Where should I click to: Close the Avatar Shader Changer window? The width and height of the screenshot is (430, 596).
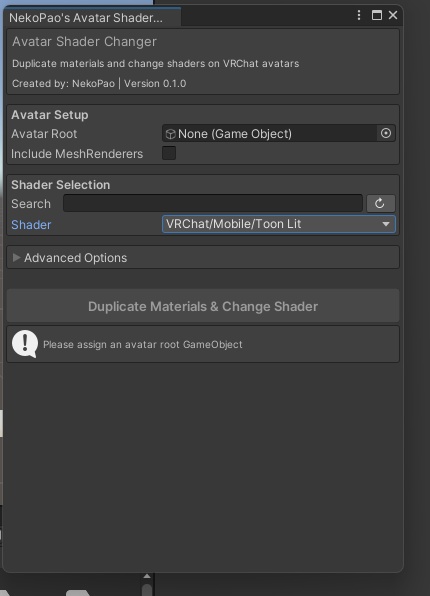[x=393, y=15]
